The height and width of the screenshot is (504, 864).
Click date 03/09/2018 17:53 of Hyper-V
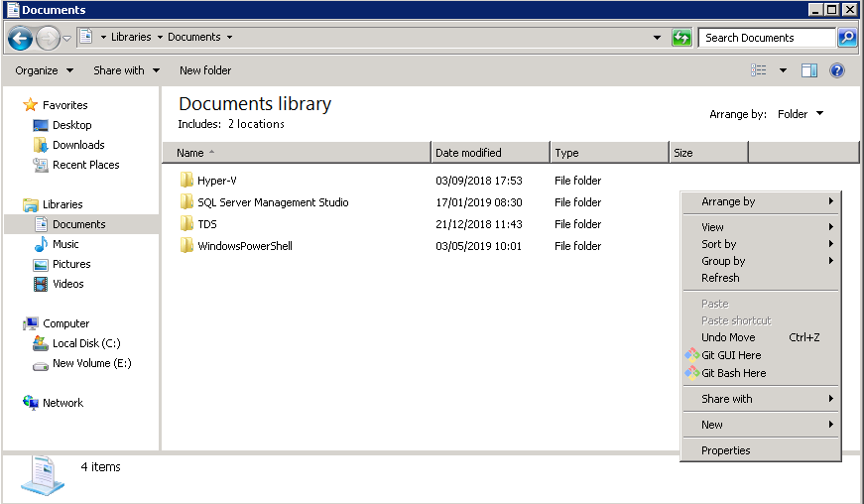479,181
